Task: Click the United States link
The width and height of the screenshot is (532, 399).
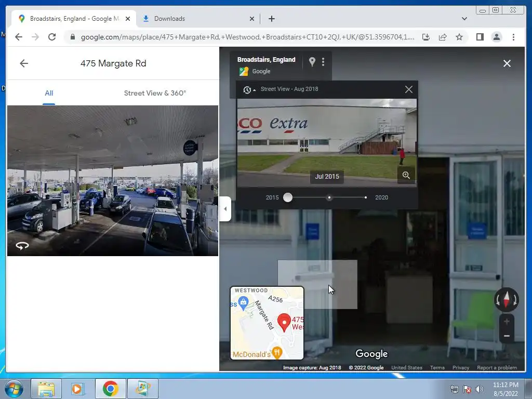Action: 407,367
